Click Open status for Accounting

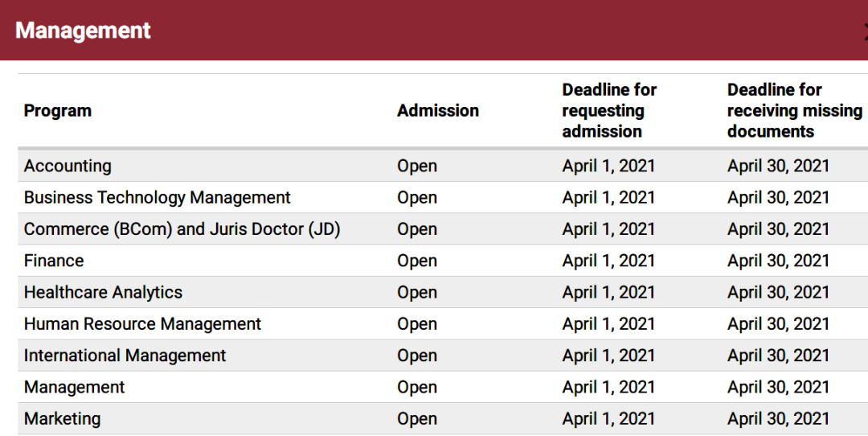417,166
